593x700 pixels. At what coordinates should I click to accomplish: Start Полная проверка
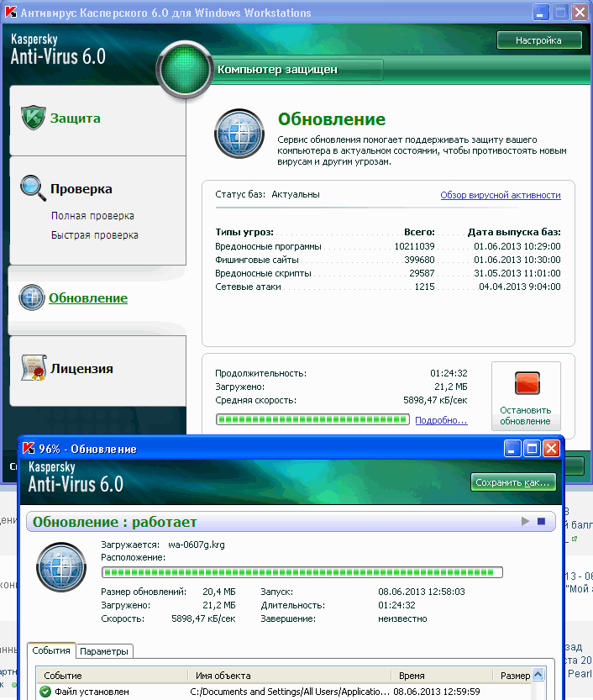pyautogui.click(x=92, y=216)
